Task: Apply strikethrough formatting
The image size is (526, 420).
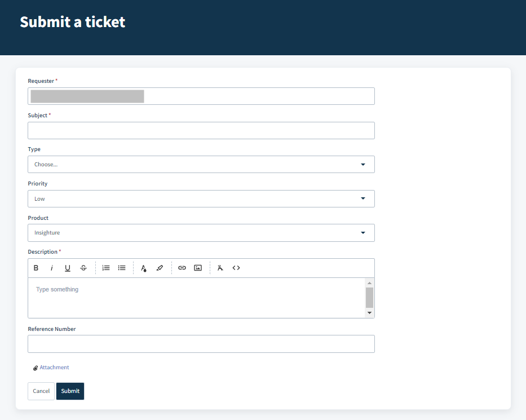Action: pyautogui.click(x=83, y=268)
